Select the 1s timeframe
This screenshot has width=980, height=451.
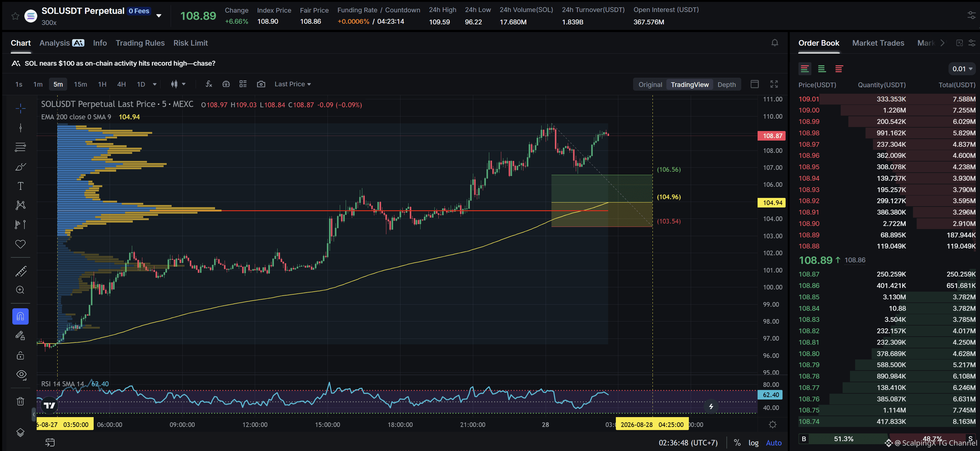click(x=19, y=84)
